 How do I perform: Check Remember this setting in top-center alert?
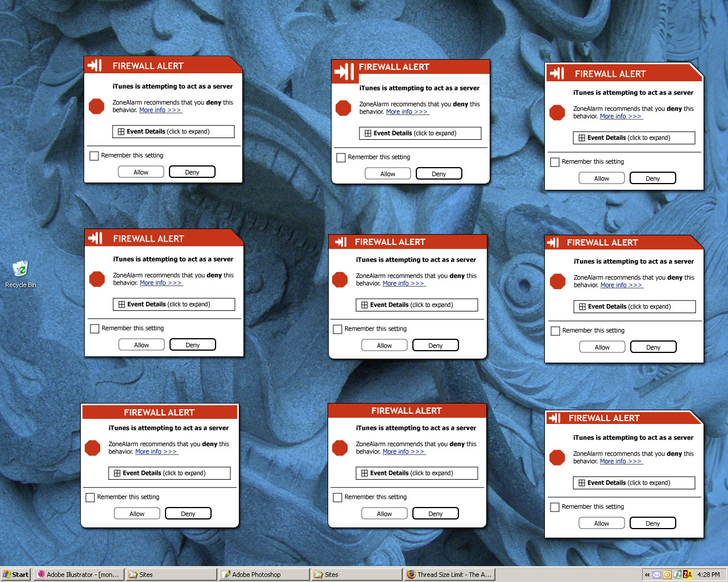tap(341, 157)
